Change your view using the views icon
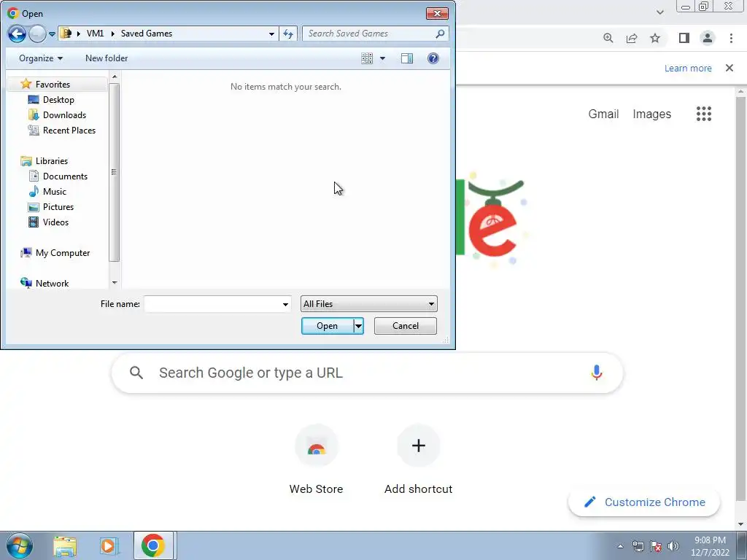Image resolution: width=747 pixels, height=560 pixels. pos(367,58)
